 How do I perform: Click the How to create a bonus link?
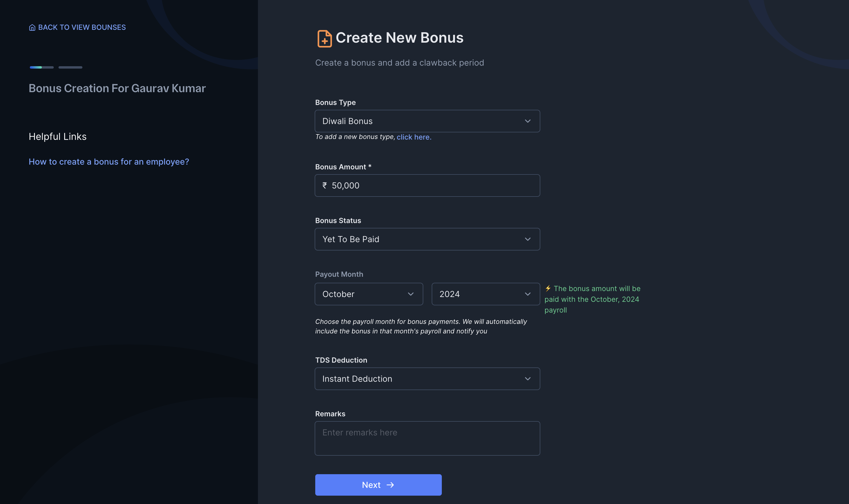pyautogui.click(x=109, y=161)
